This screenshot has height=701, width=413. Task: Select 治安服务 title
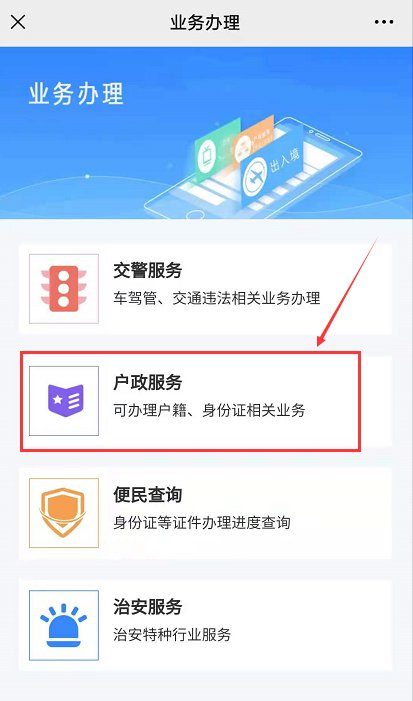tap(148, 607)
